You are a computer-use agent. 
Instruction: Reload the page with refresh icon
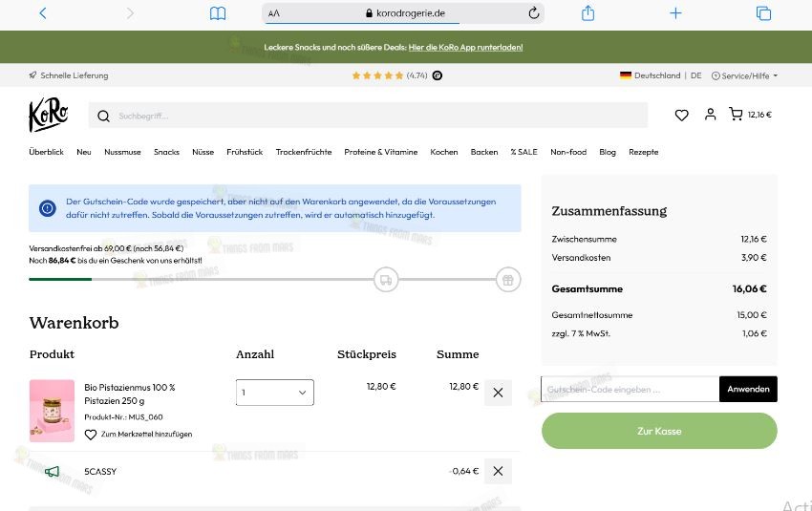click(533, 13)
